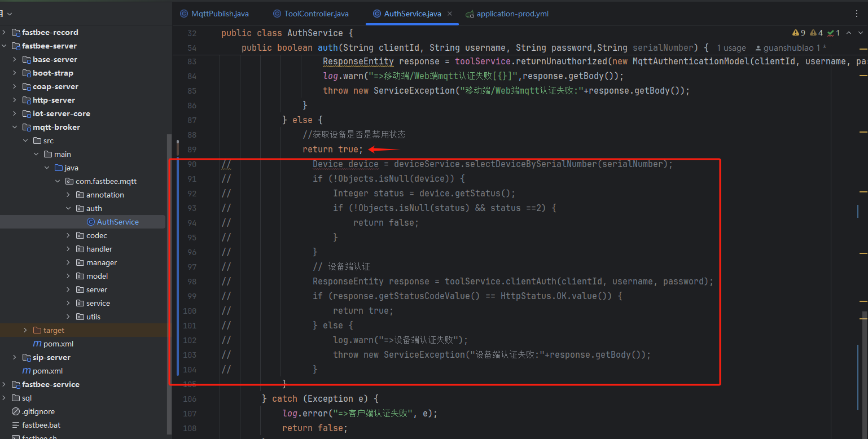Expand the sip-server node chevron
The height and width of the screenshot is (439, 868).
(15, 357)
